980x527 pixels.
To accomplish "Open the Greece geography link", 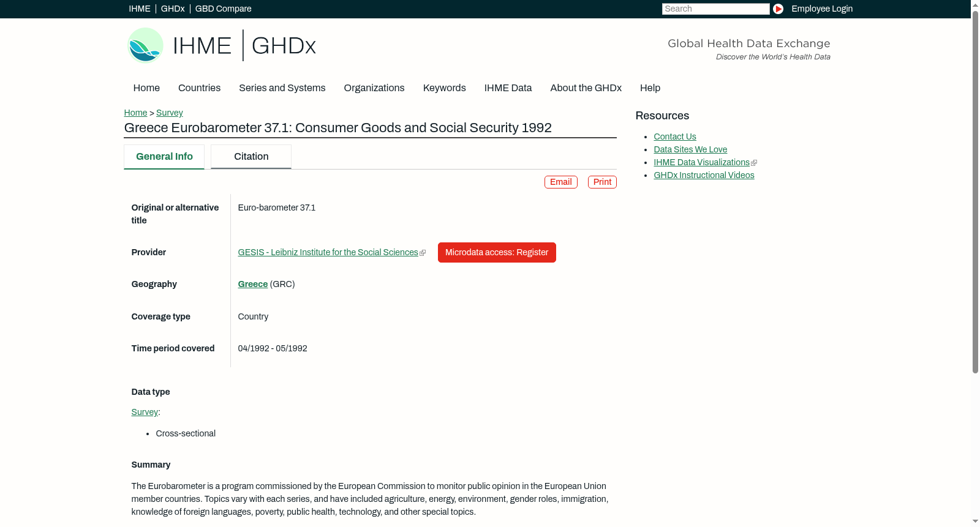I will [x=253, y=285].
